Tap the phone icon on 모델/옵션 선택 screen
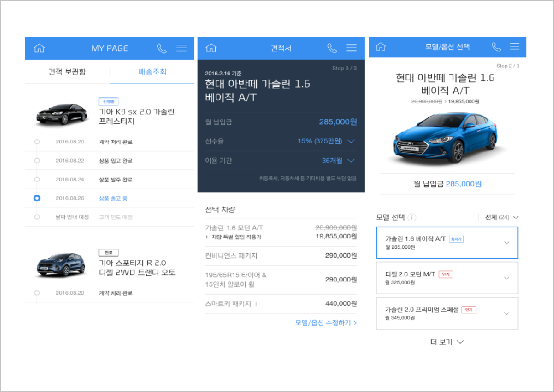The height and width of the screenshot is (392, 554). [x=496, y=47]
